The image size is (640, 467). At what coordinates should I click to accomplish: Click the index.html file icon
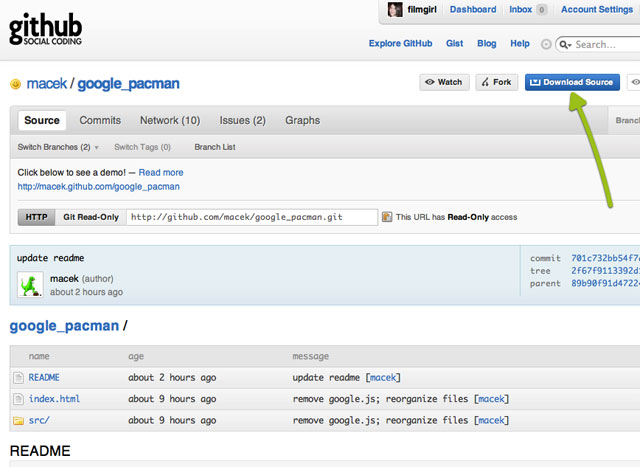point(18,399)
